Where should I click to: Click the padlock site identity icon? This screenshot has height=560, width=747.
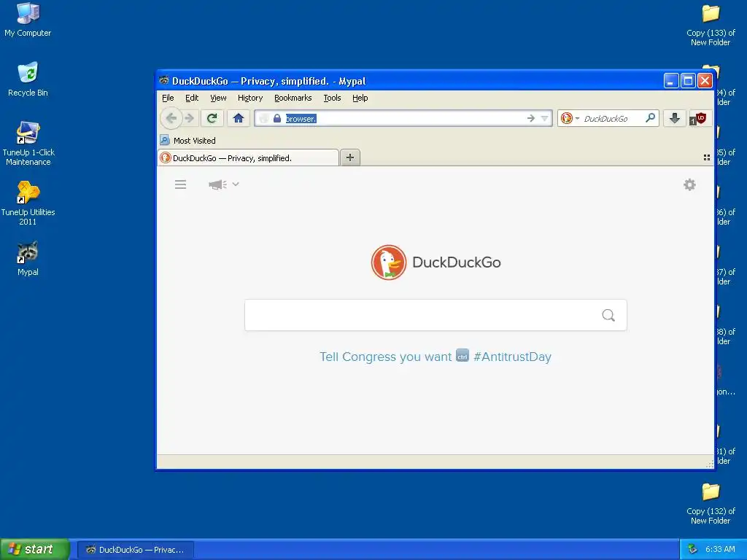[276, 118]
